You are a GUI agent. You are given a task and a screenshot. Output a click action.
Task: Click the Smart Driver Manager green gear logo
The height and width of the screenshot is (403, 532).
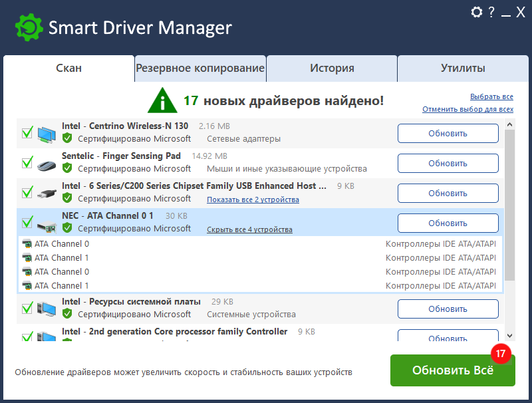coord(29,27)
